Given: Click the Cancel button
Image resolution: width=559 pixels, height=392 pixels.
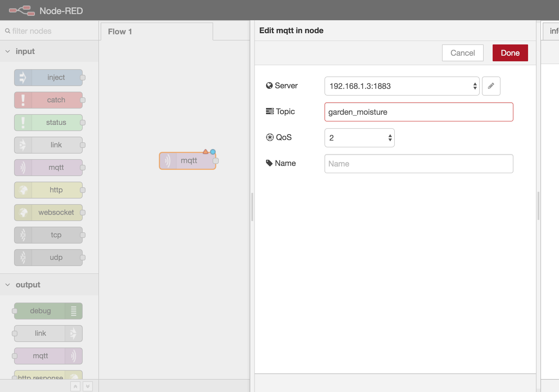Looking at the screenshot, I should 463,53.
